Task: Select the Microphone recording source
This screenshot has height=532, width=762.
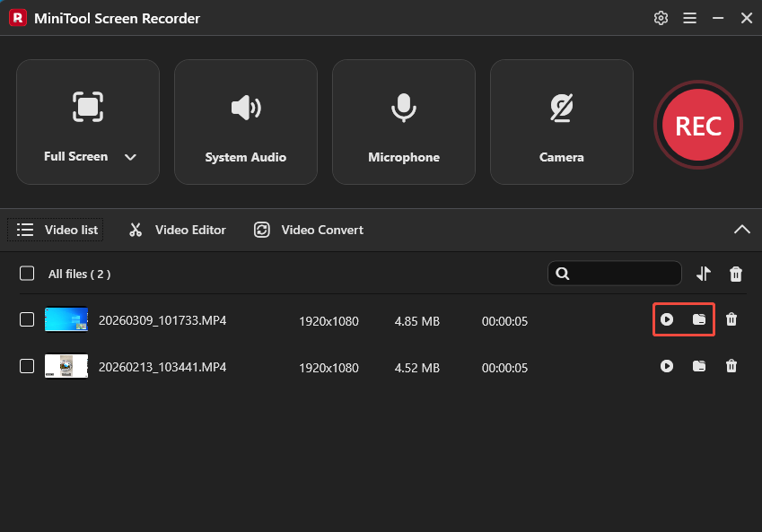Action: click(403, 107)
